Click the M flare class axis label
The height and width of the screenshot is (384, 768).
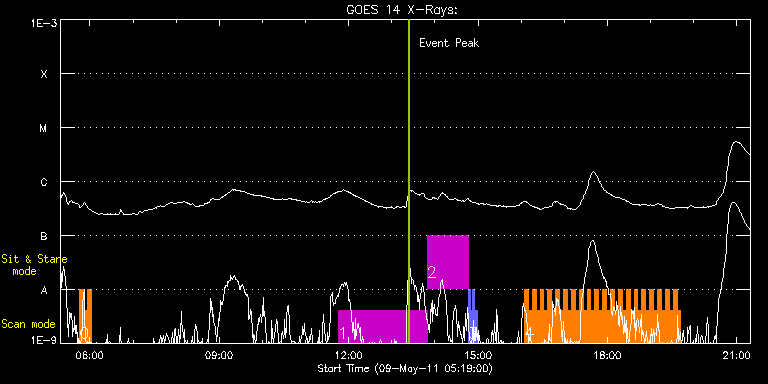click(44, 128)
